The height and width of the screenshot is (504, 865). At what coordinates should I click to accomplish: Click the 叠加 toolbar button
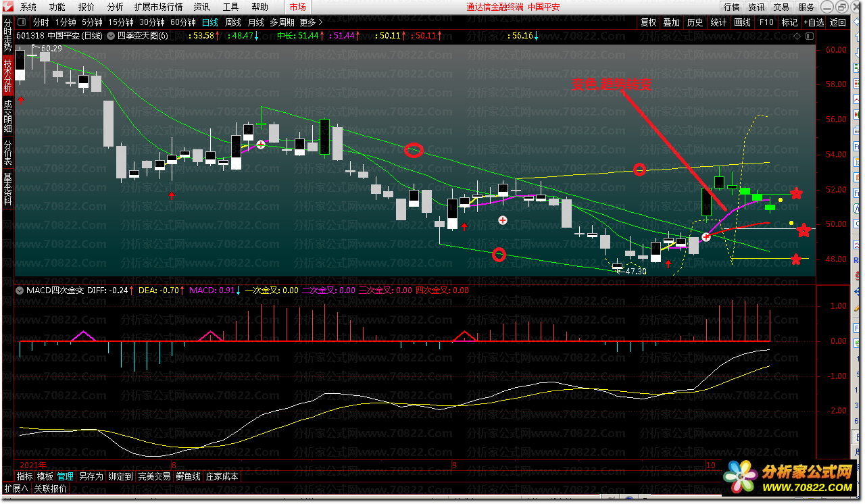671,22
